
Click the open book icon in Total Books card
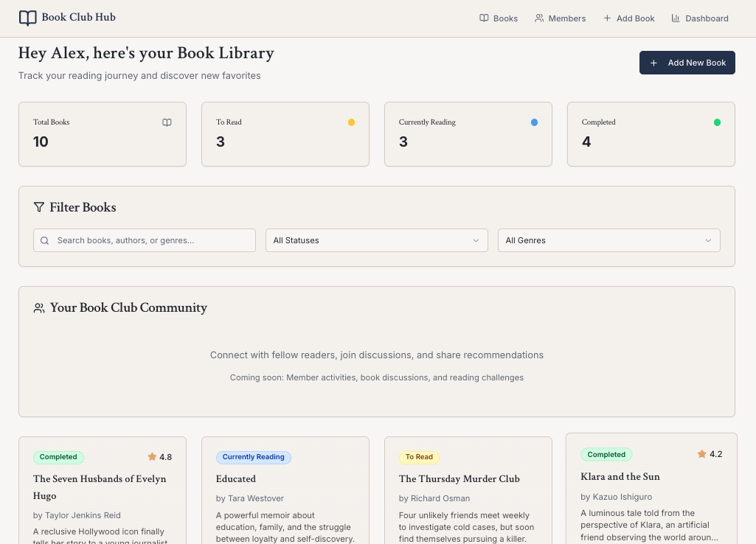coord(167,122)
